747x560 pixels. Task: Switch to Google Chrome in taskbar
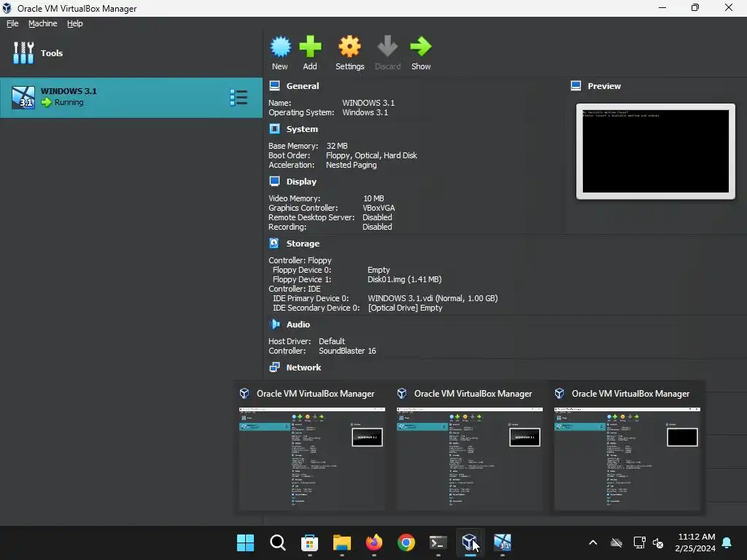click(406, 542)
